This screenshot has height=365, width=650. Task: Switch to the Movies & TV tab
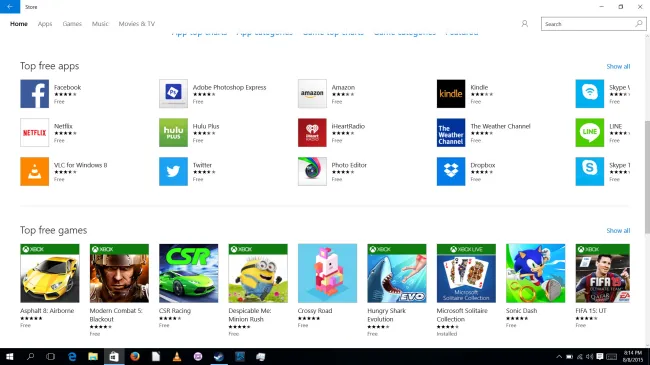137,24
